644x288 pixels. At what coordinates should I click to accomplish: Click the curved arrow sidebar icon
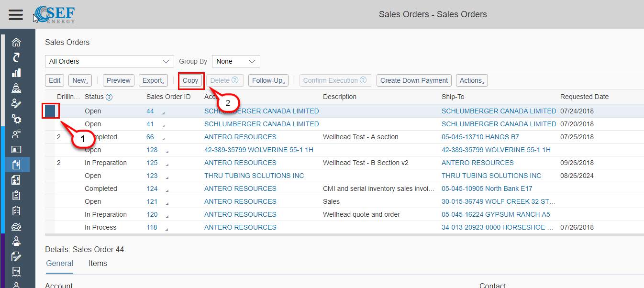coord(16,58)
